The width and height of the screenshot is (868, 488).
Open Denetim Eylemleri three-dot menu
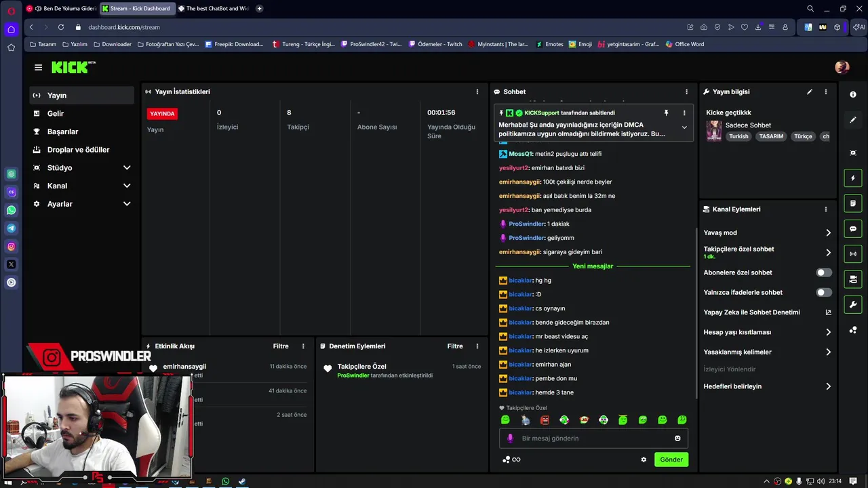[477, 346]
